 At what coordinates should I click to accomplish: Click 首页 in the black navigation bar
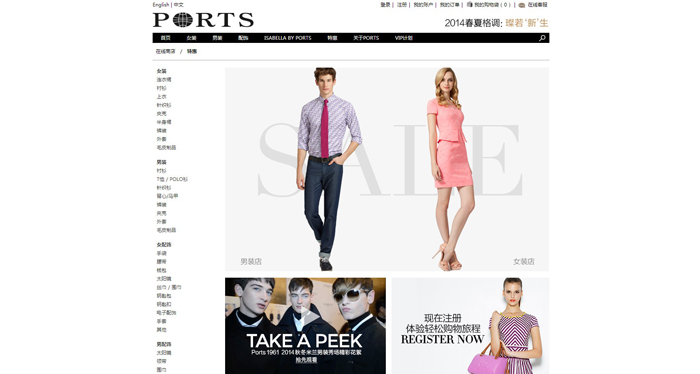[x=166, y=38]
